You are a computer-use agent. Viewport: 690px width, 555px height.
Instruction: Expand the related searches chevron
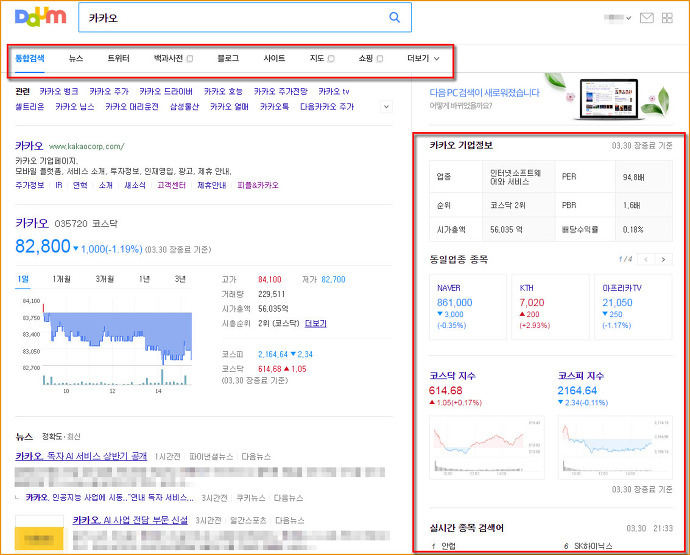tap(386, 107)
